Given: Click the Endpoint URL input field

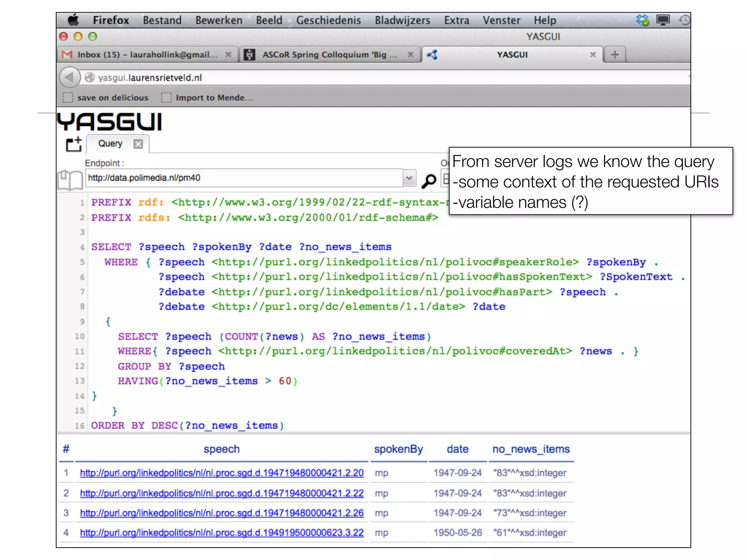Looking at the screenshot, I should [x=244, y=178].
